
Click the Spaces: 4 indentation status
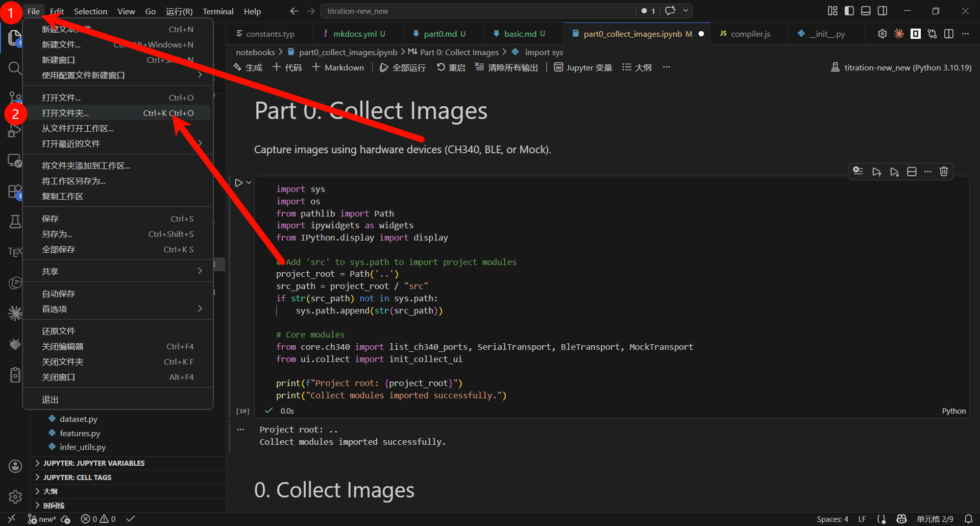coord(832,519)
